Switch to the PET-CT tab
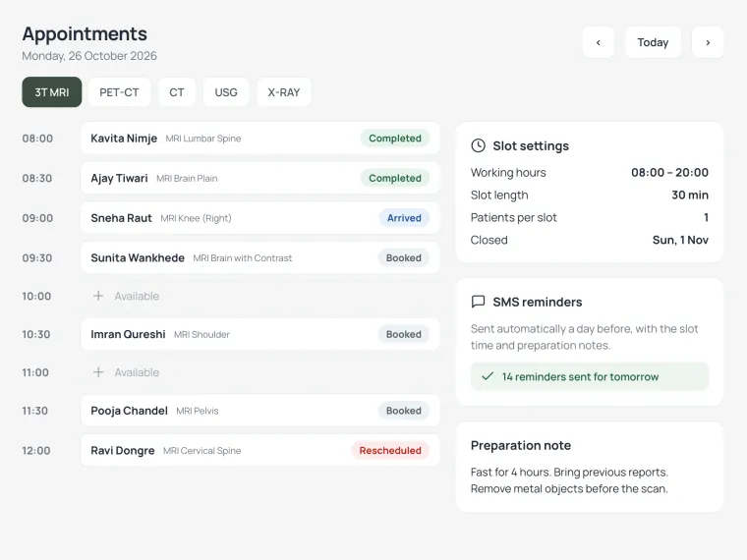Image resolution: width=747 pixels, height=560 pixels. pos(119,92)
